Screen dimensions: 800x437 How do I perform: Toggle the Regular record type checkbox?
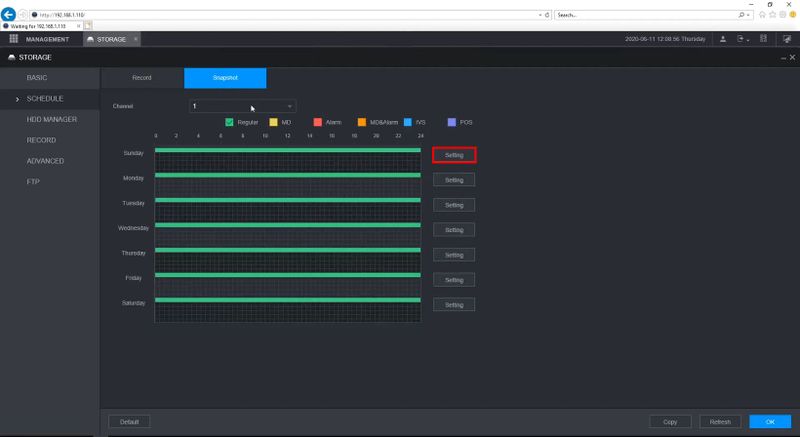(x=229, y=122)
